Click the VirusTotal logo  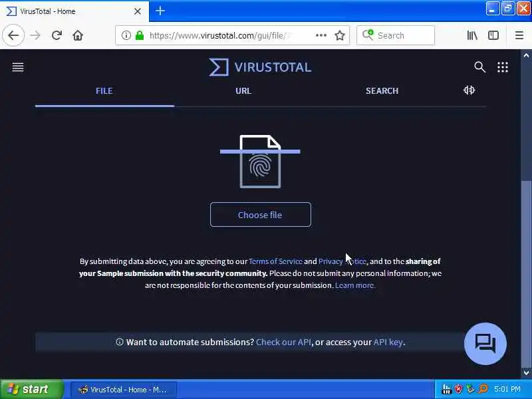pos(260,67)
